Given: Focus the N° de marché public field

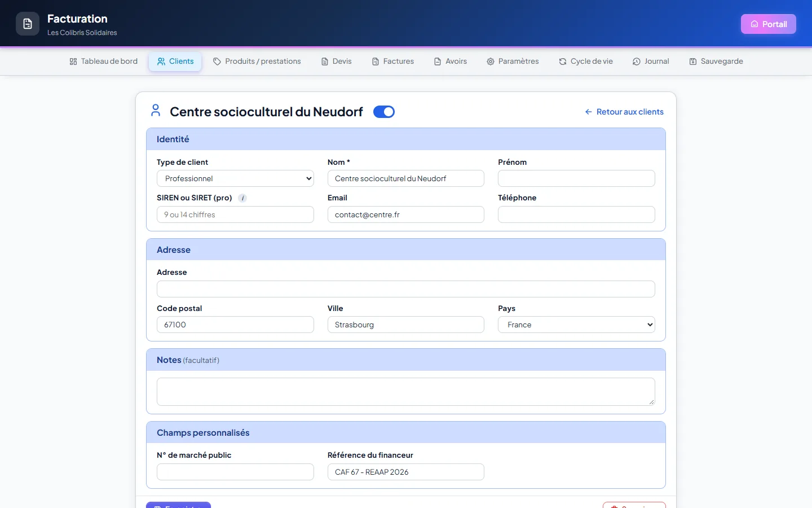Looking at the screenshot, I should [x=235, y=472].
